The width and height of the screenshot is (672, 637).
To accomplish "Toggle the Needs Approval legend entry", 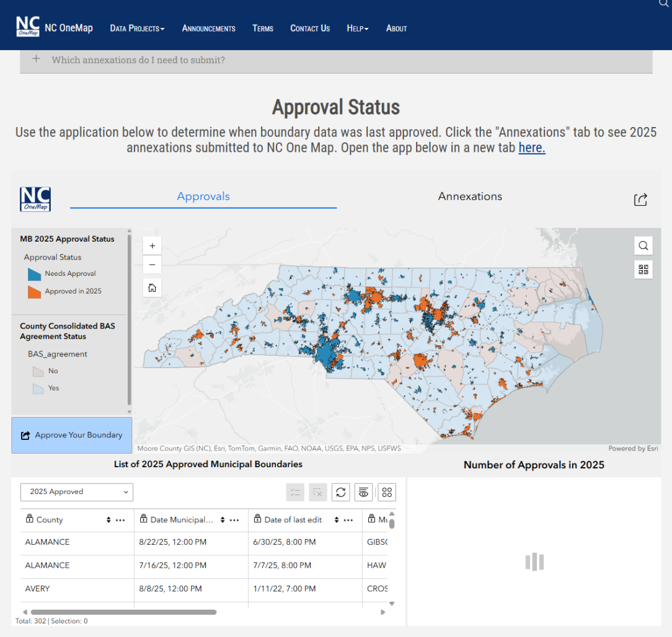I will (x=69, y=273).
